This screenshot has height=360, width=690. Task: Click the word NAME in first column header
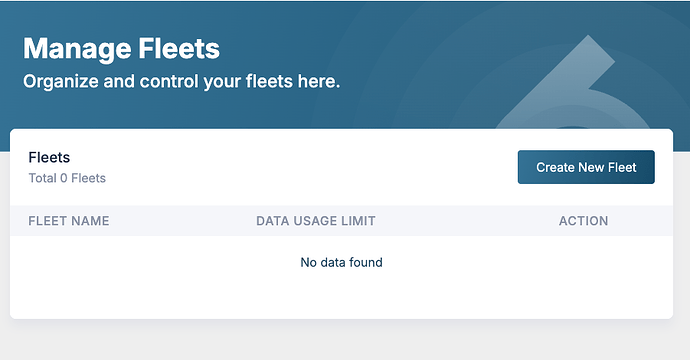click(91, 221)
